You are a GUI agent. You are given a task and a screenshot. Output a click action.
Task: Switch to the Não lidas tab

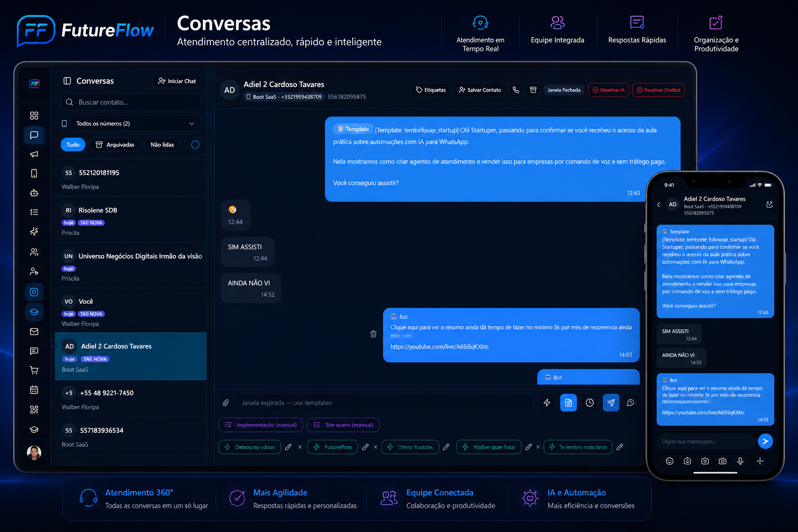(162, 145)
